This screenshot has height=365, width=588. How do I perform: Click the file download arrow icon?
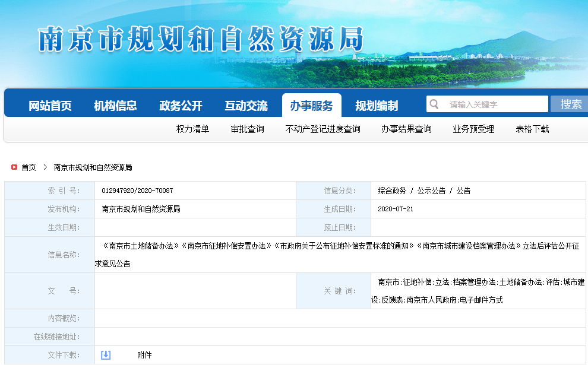click(x=106, y=355)
